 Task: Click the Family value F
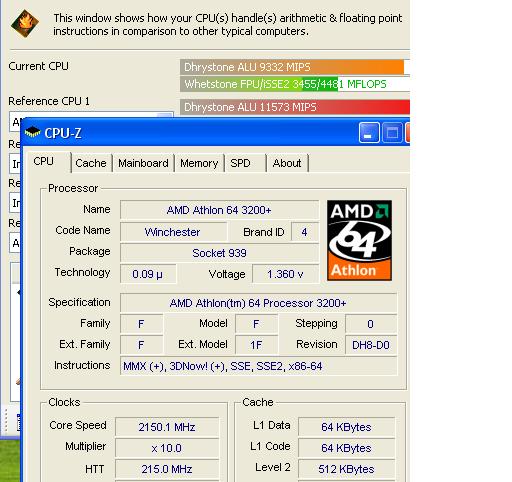tap(141, 324)
